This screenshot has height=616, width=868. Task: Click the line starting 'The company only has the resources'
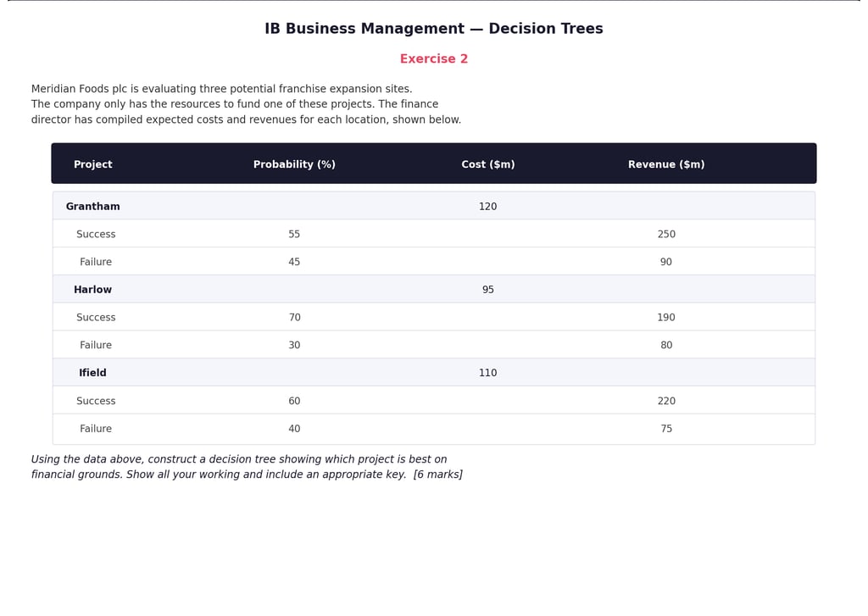(x=235, y=104)
